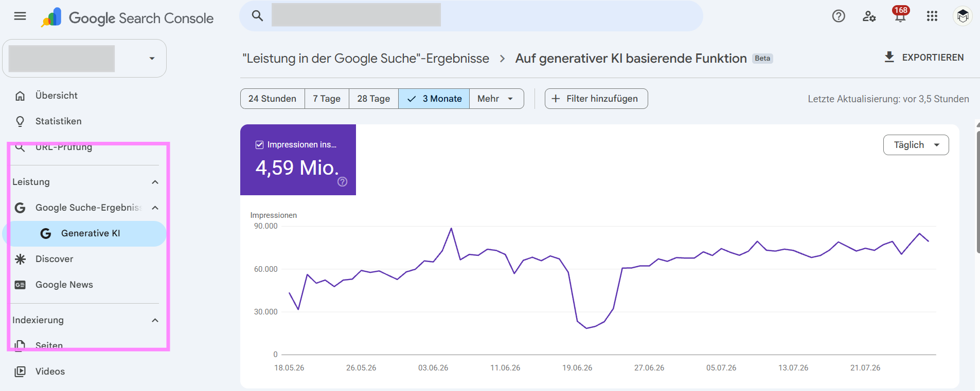Click the 4,59 Mio. impressions card
The image size is (980, 391).
tap(298, 160)
